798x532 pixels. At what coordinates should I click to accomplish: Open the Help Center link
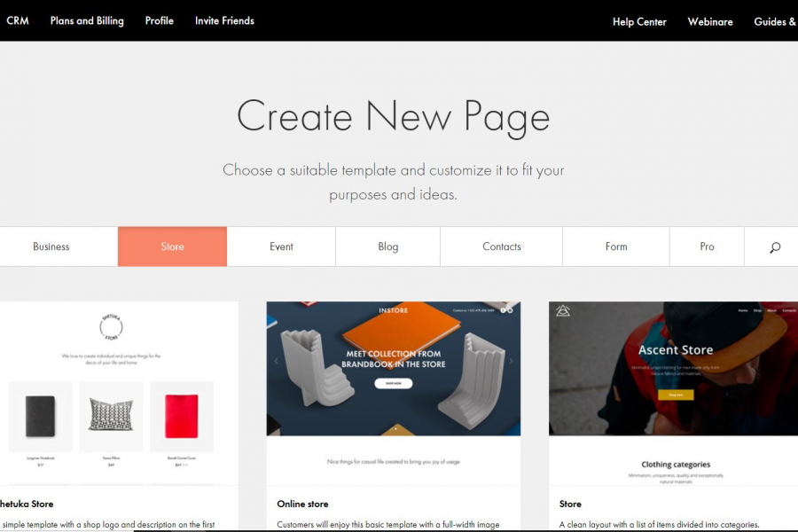pyautogui.click(x=639, y=22)
